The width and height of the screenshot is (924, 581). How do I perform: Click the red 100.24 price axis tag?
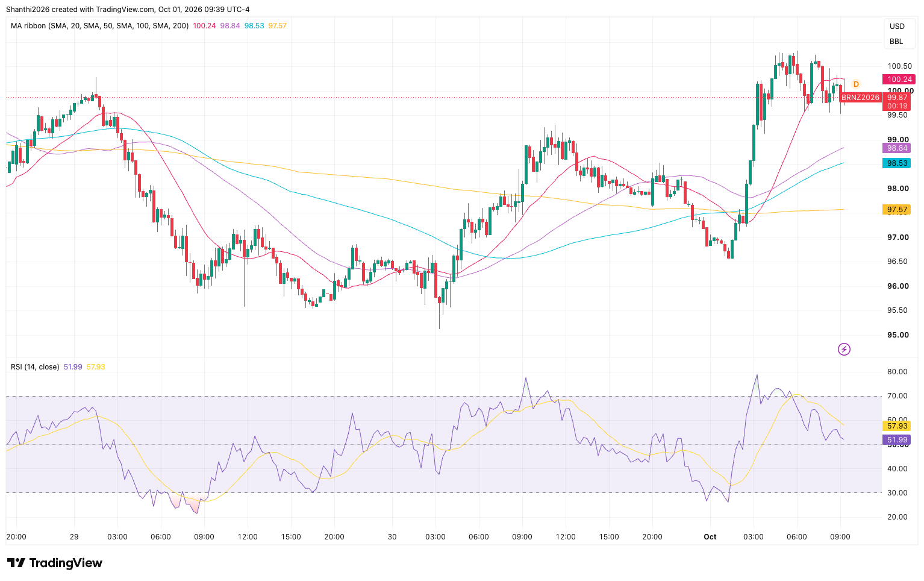click(899, 80)
